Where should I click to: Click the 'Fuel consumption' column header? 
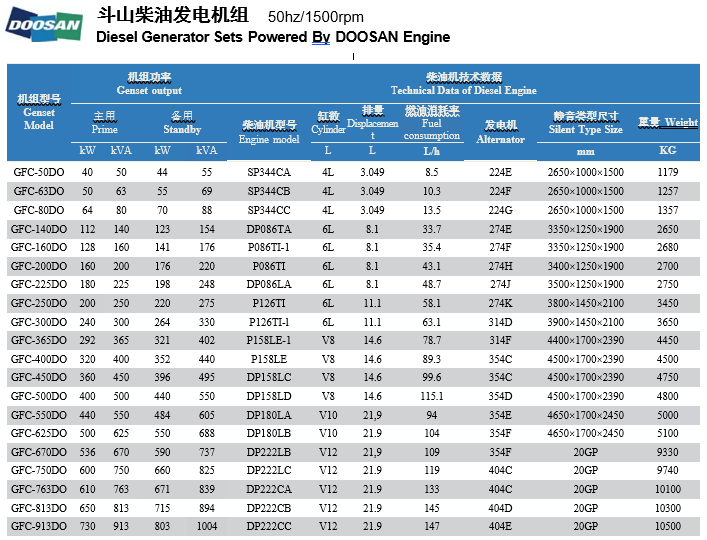tap(432, 123)
